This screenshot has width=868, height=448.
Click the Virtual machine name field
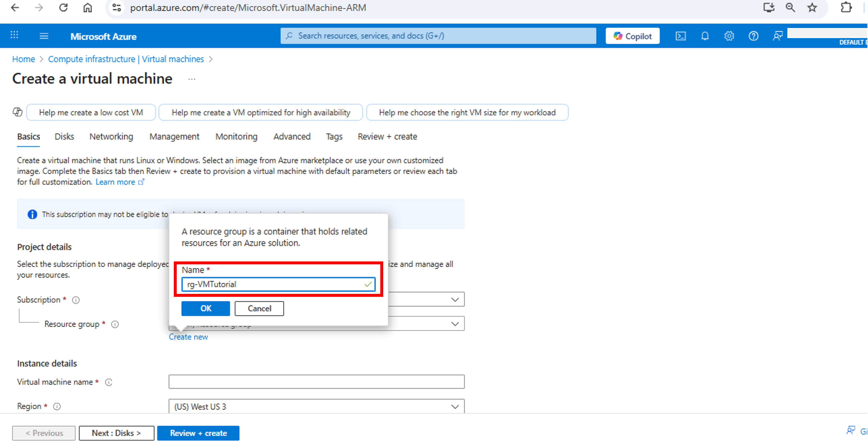[x=316, y=381]
